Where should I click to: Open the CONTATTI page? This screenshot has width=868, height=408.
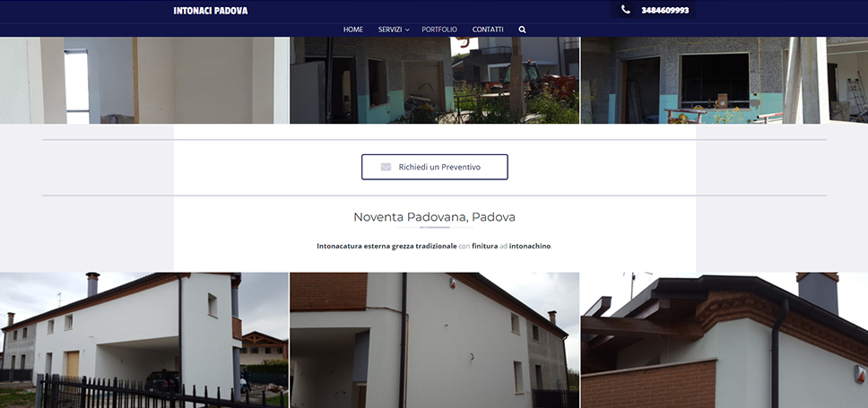click(x=488, y=30)
